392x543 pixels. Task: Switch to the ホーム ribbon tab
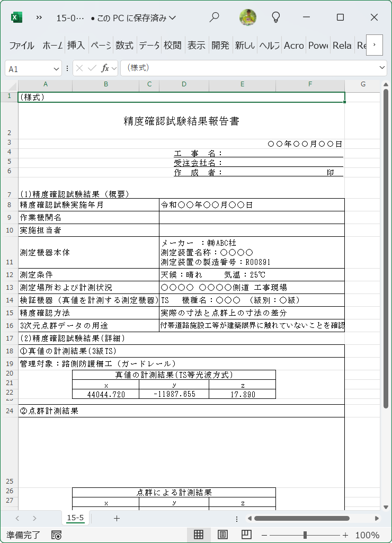52,46
